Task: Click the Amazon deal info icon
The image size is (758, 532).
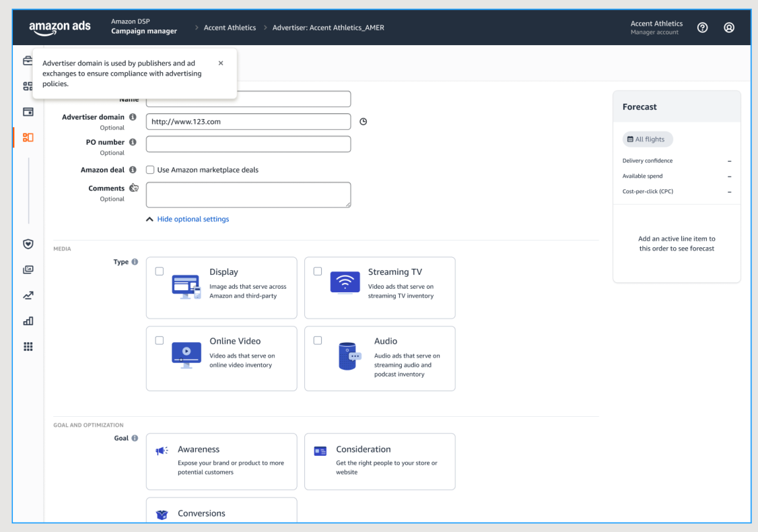Action: click(x=133, y=169)
